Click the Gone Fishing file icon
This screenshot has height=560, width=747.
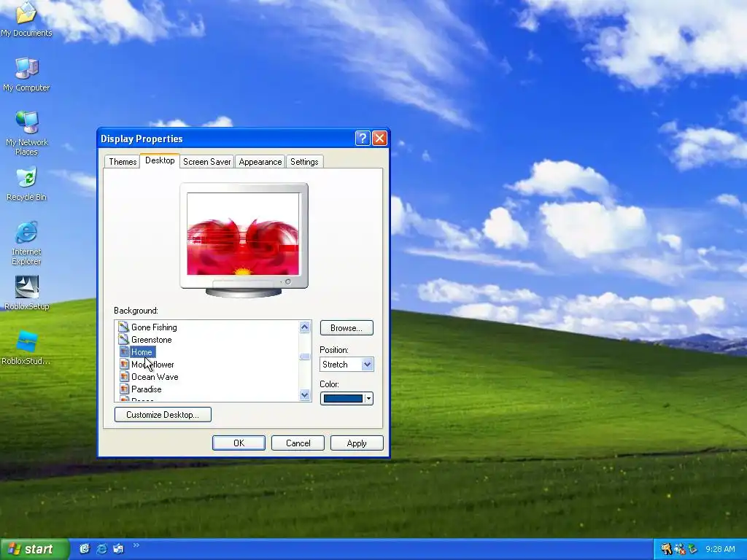(x=123, y=327)
